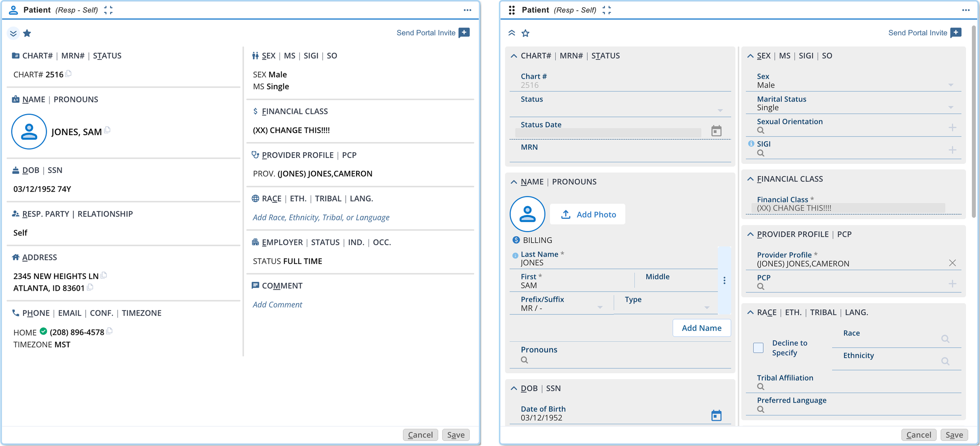The width and height of the screenshot is (980, 446).
Task: Click the Race search magnifier icon
Action: pos(945,339)
